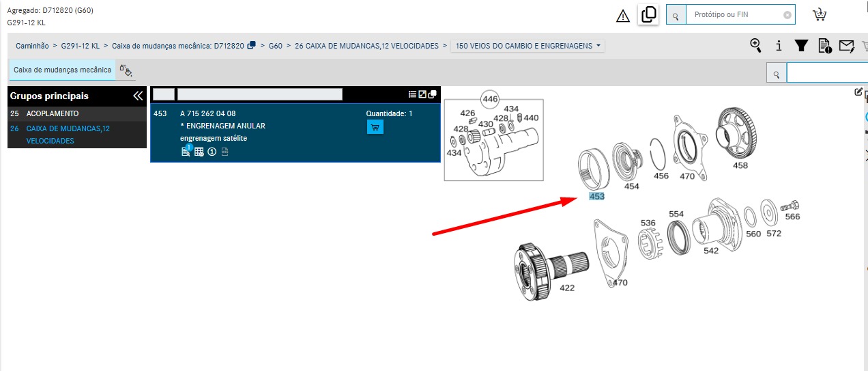Click callout 456 in the diagram

coord(661,176)
